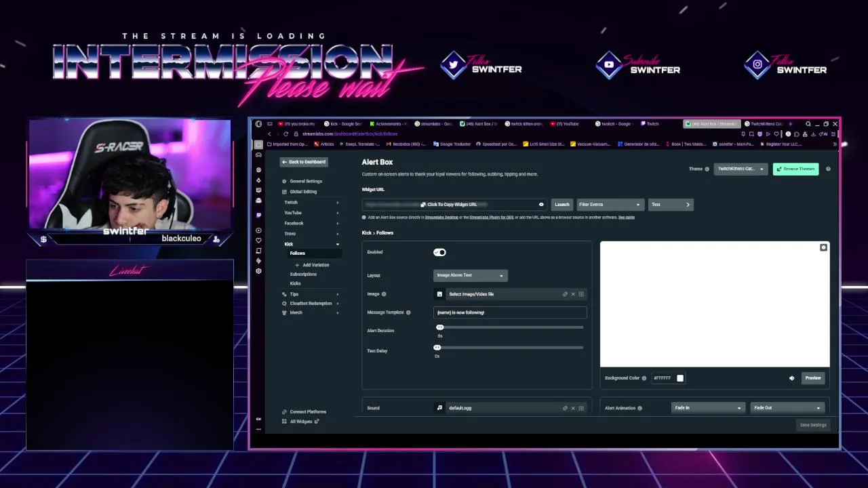Toggle the Enabled switch
The width and height of the screenshot is (868, 488).
point(439,252)
